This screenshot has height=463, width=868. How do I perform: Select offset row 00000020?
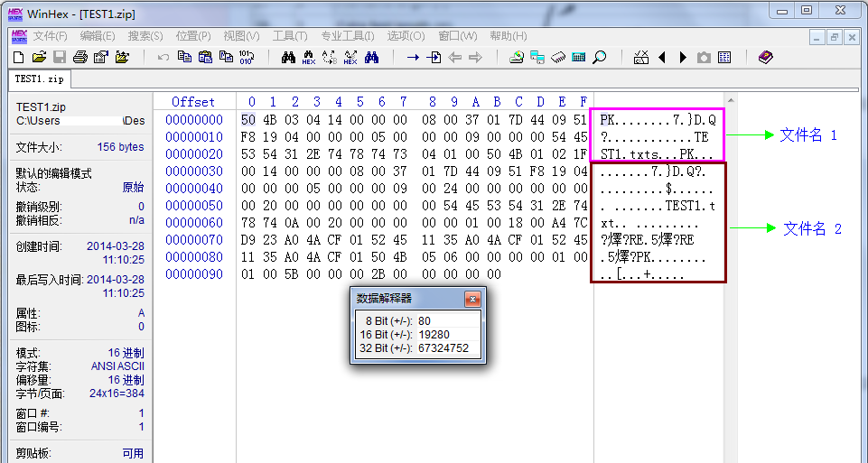(x=194, y=154)
